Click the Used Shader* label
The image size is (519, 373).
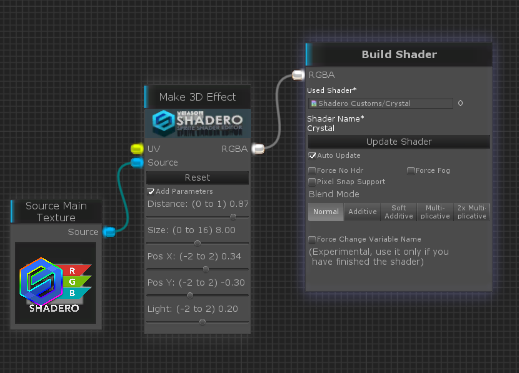[x=332, y=90]
